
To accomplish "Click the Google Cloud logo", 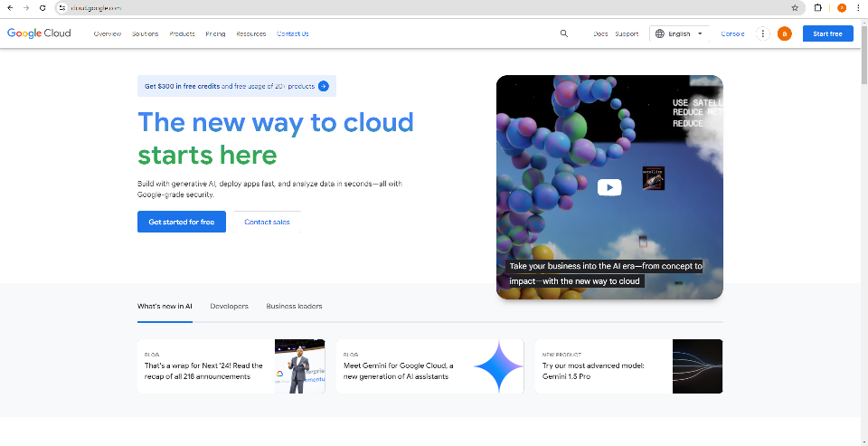I will pos(39,33).
